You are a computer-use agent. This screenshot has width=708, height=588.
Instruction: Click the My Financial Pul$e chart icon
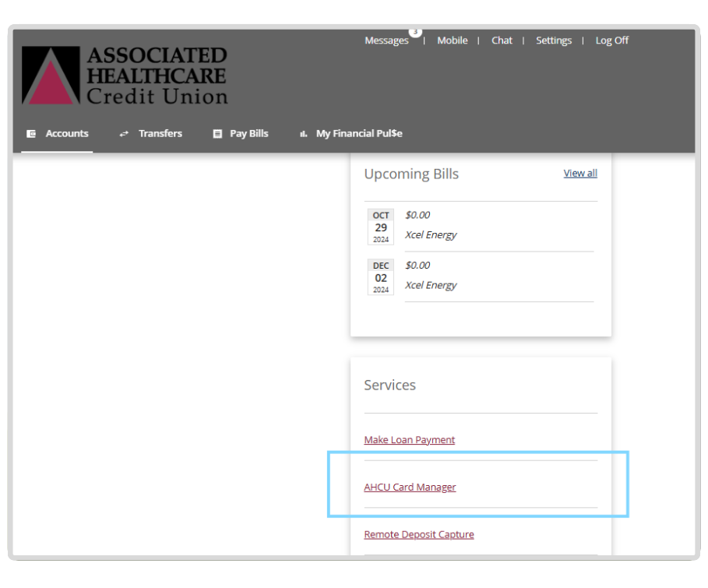point(304,134)
